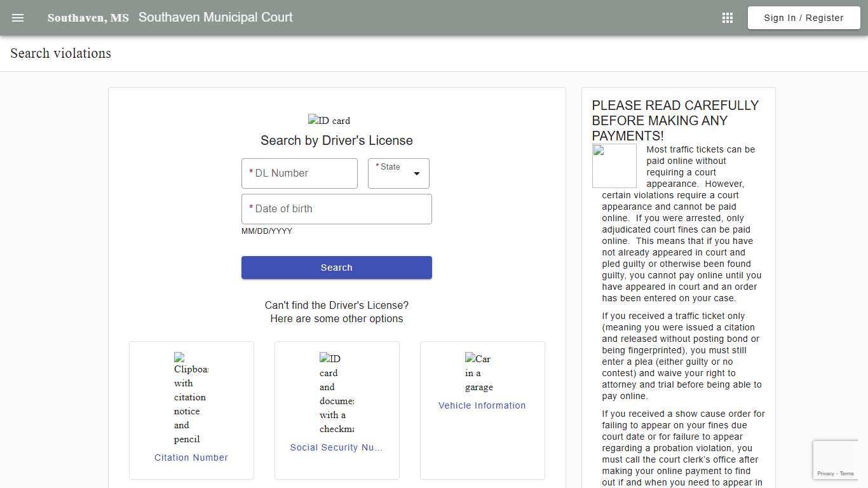Open the Citation Number search option
Viewport: 868px width, 488px height.
coord(191,457)
